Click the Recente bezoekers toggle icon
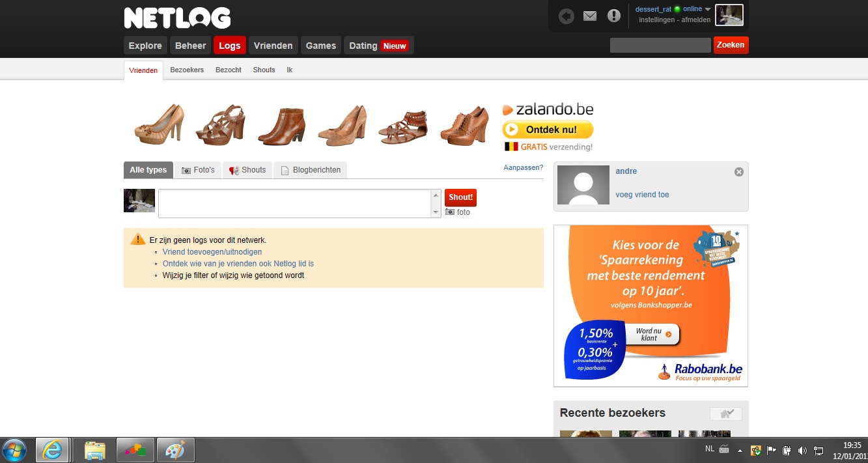 point(725,414)
